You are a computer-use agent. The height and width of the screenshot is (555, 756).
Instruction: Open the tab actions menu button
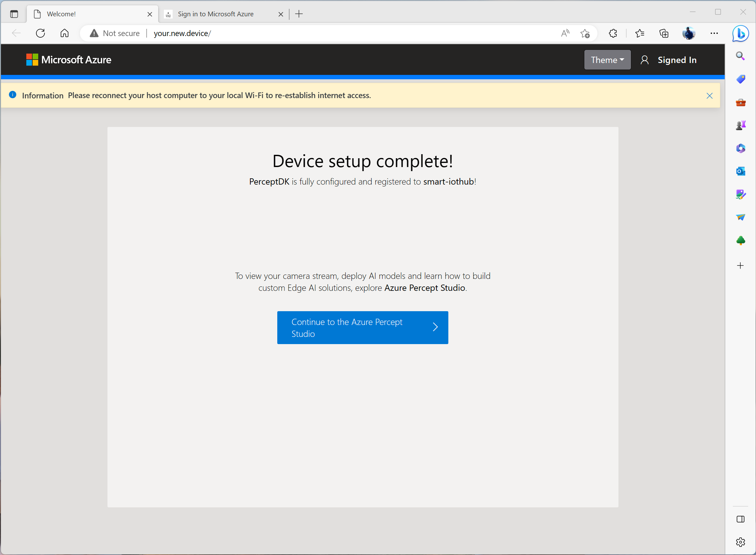click(x=14, y=14)
